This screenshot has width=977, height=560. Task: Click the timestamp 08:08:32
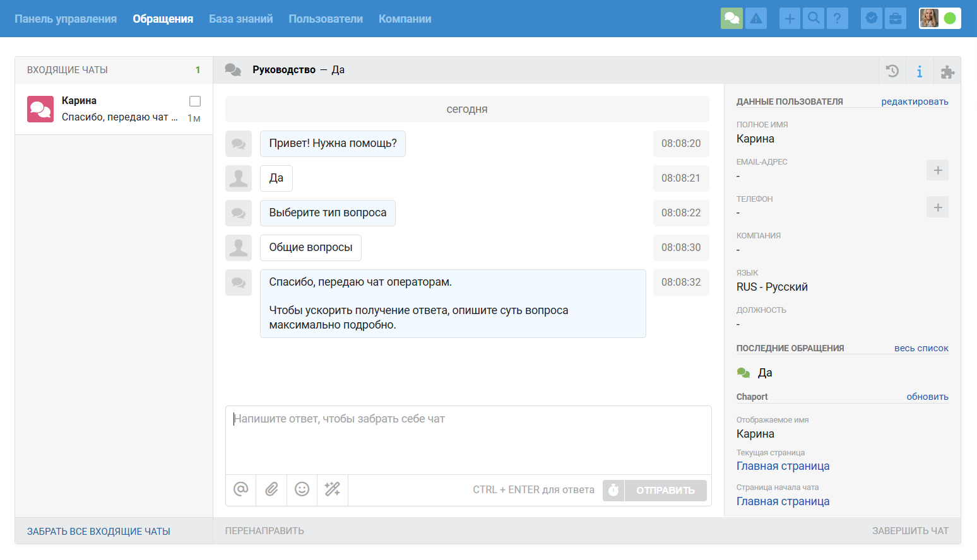(x=681, y=283)
